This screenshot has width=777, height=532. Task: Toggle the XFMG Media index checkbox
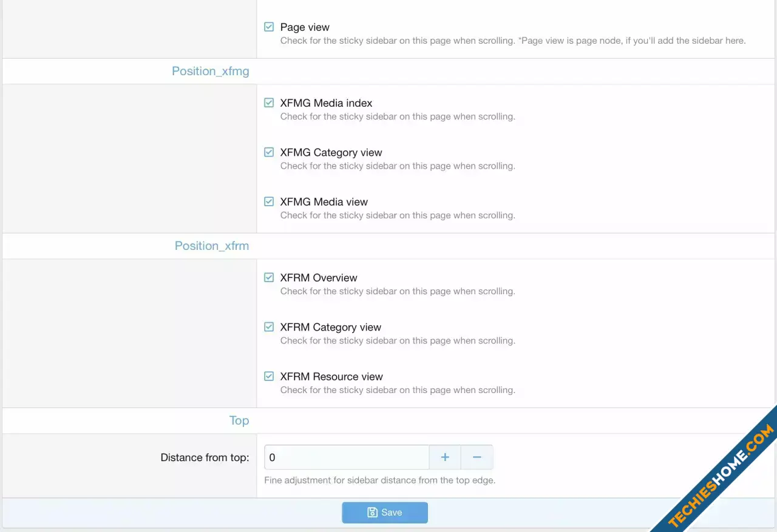point(269,103)
